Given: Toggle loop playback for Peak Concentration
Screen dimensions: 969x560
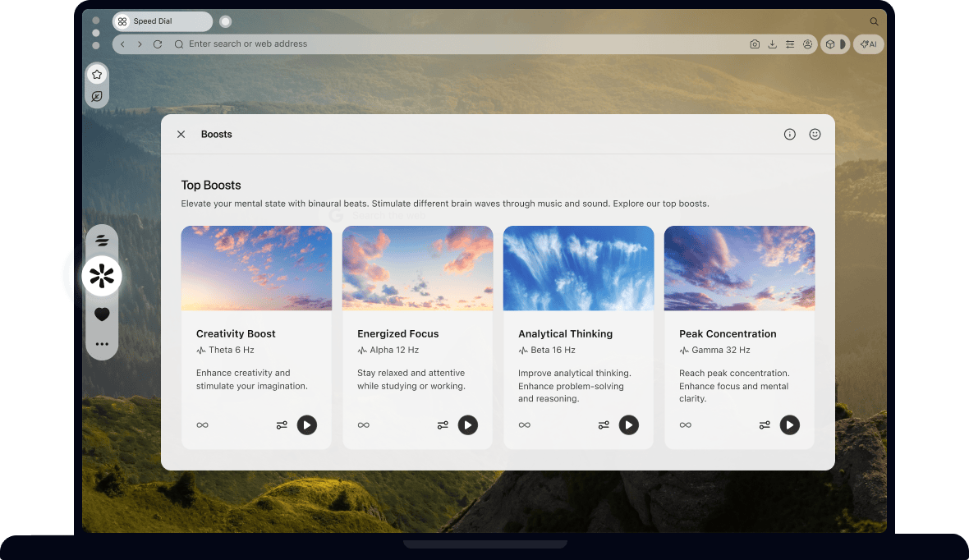Looking at the screenshot, I should pos(685,425).
